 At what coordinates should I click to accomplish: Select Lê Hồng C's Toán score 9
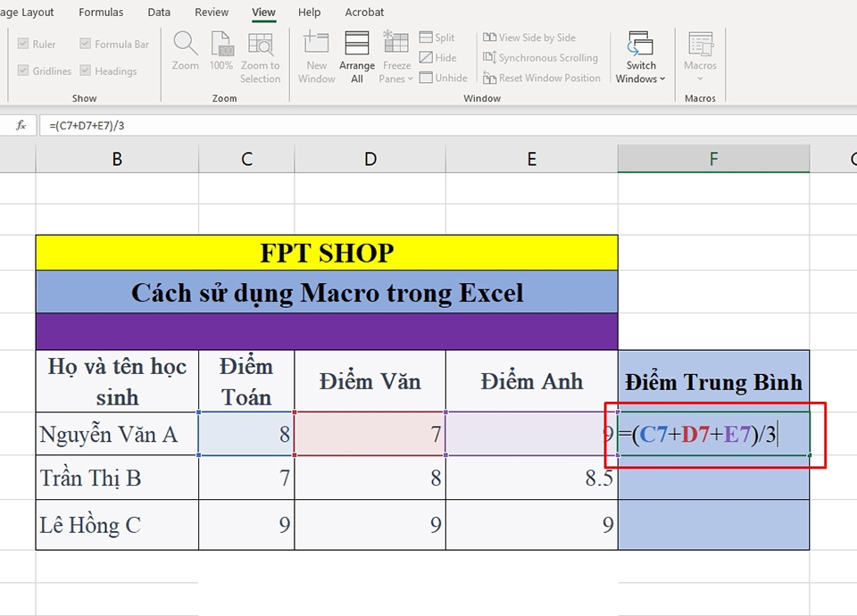coord(246,525)
